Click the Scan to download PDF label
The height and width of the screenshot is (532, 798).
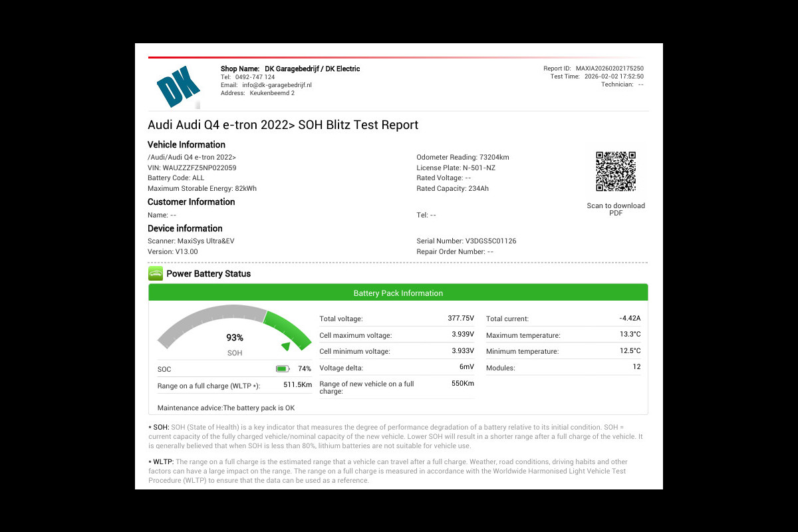click(x=615, y=209)
